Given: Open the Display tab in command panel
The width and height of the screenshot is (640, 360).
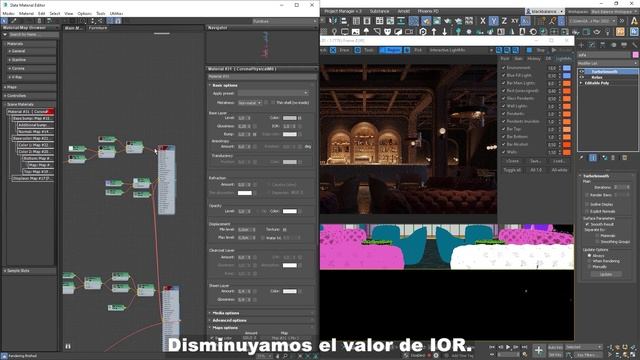Looking at the screenshot, I should [x=624, y=44].
